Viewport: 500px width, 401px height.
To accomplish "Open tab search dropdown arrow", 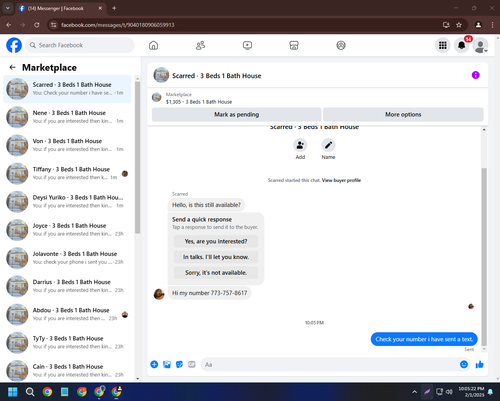I will (x=8, y=8).
